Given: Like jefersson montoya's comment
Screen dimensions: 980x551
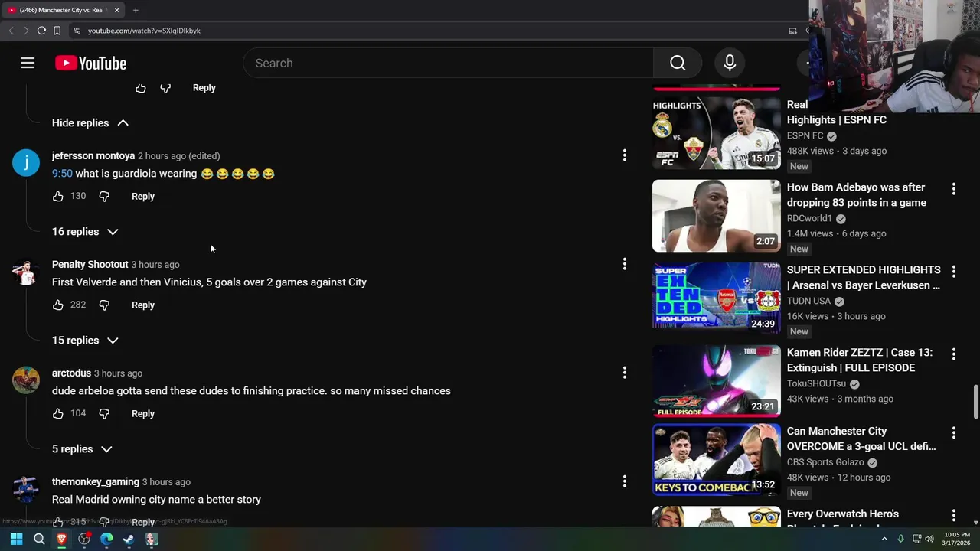Looking at the screenshot, I should [58, 197].
